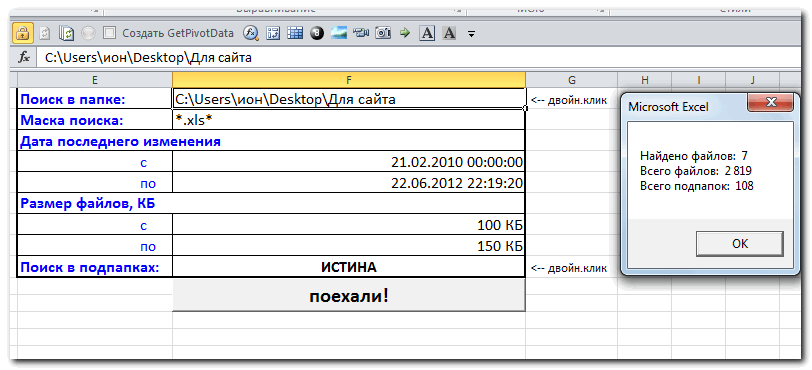Screen dimensions: 812x370
Task: Click the ИСТИНА subfolder search cell
Action: click(x=349, y=267)
